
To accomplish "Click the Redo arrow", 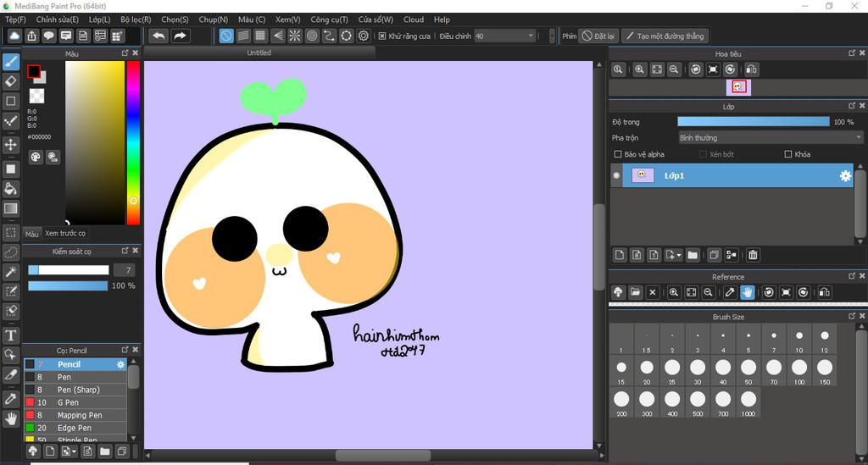I will coord(180,36).
